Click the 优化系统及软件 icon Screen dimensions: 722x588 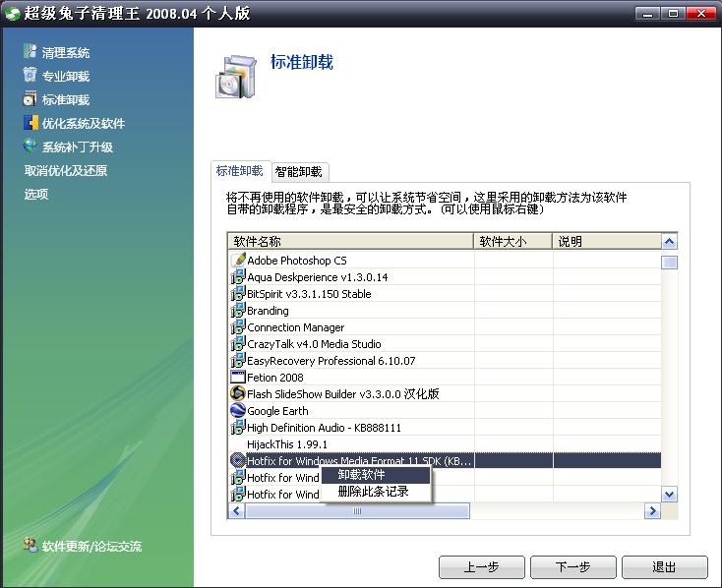30,123
